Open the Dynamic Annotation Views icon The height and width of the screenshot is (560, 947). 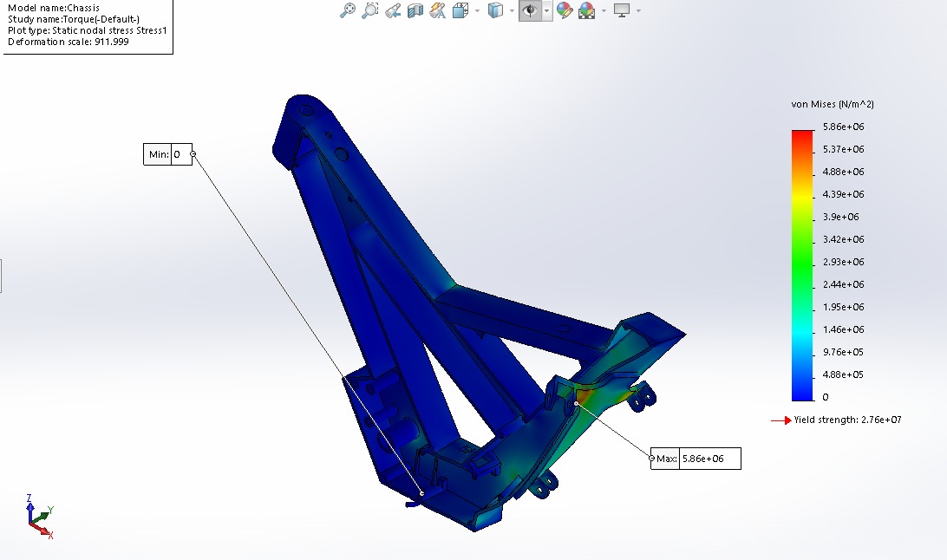coord(437,10)
